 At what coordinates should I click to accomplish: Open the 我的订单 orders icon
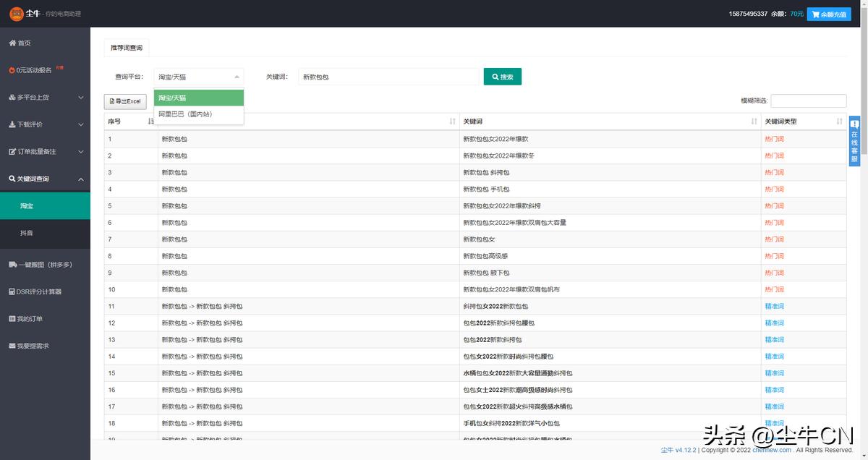pos(10,318)
